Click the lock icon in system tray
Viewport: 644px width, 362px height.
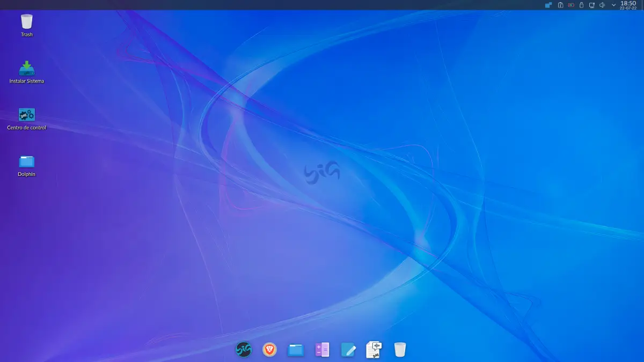(x=581, y=5)
